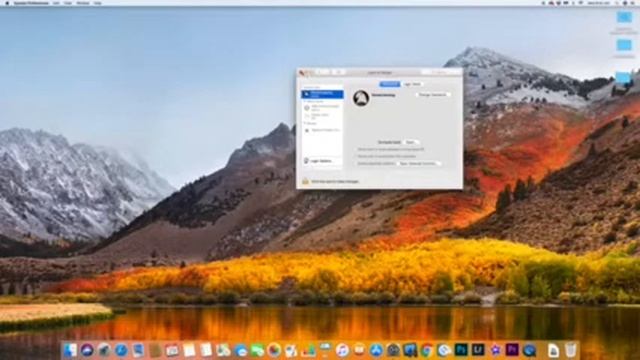This screenshot has height=360, width=640.
Task: Open iTunes music note icon
Action: 342,350
